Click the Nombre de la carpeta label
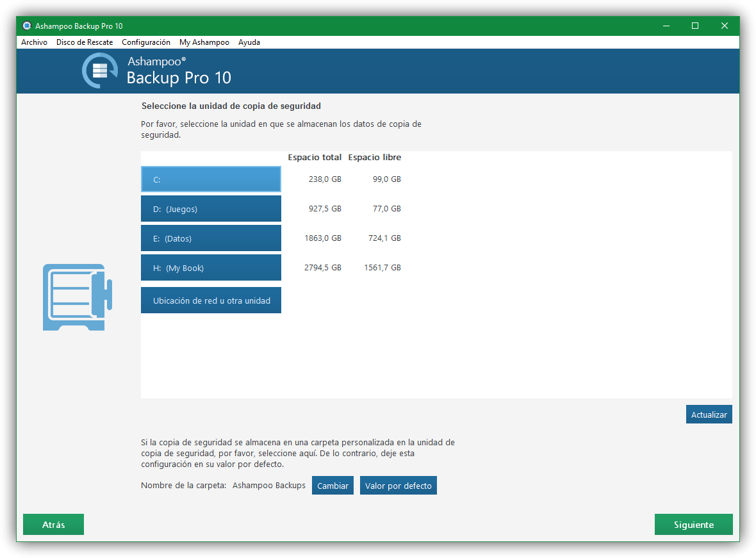The image size is (756, 558). [183, 485]
